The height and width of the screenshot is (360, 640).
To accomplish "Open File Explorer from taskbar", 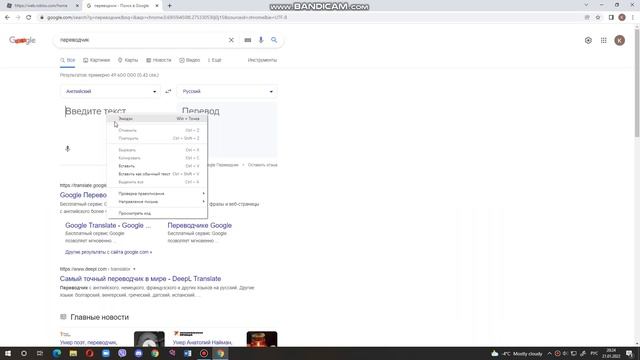I will (73, 353).
